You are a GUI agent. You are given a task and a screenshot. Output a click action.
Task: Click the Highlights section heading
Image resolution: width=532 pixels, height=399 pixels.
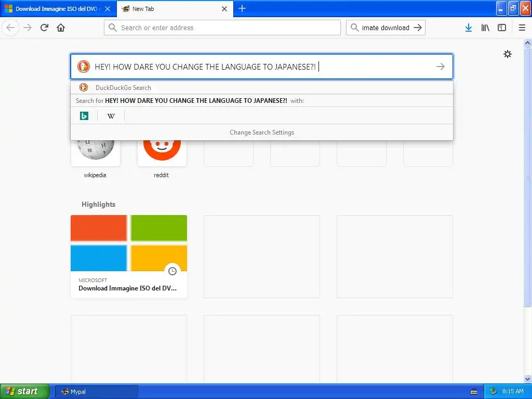point(98,204)
